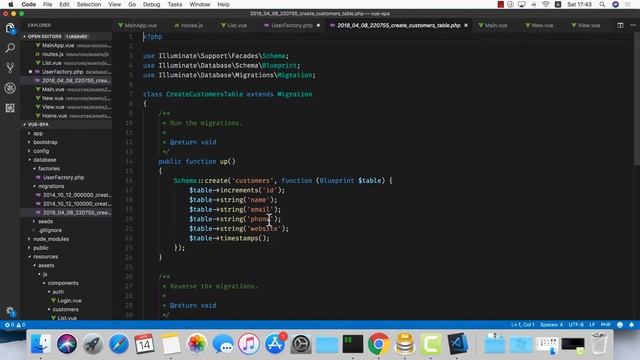
Task: Click the Ln 1, Col 1 status entry
Action: click(x=522, y=325)
